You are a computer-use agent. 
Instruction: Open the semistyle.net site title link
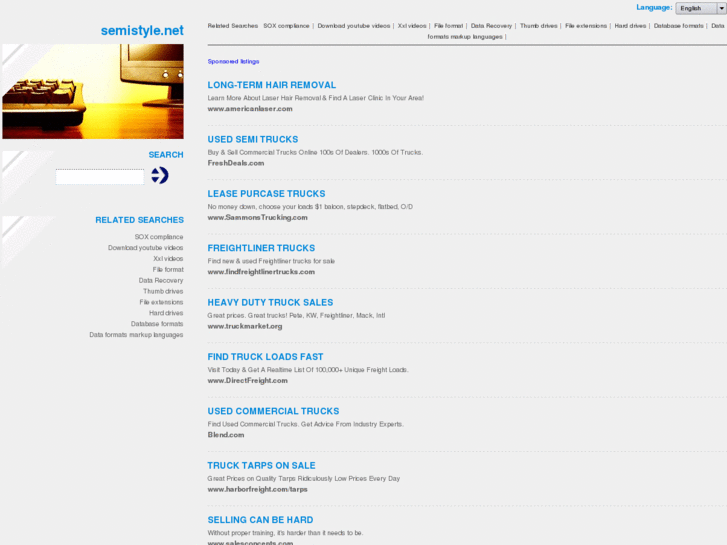pyautogui.click(x=142, y=31)
